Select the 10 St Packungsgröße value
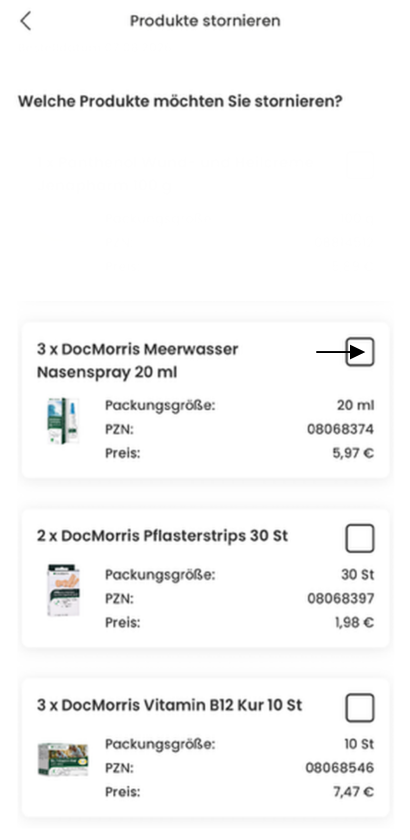The image size is (410, 840). point(359,744)
